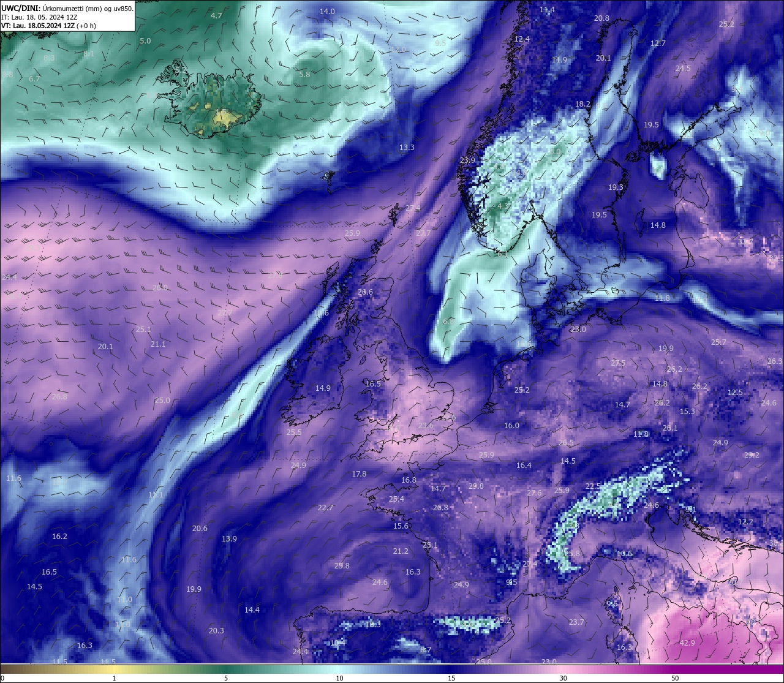Click the 14.4 value northwest of Spain
The image size is (784, 683).
(x=252, y=610)
